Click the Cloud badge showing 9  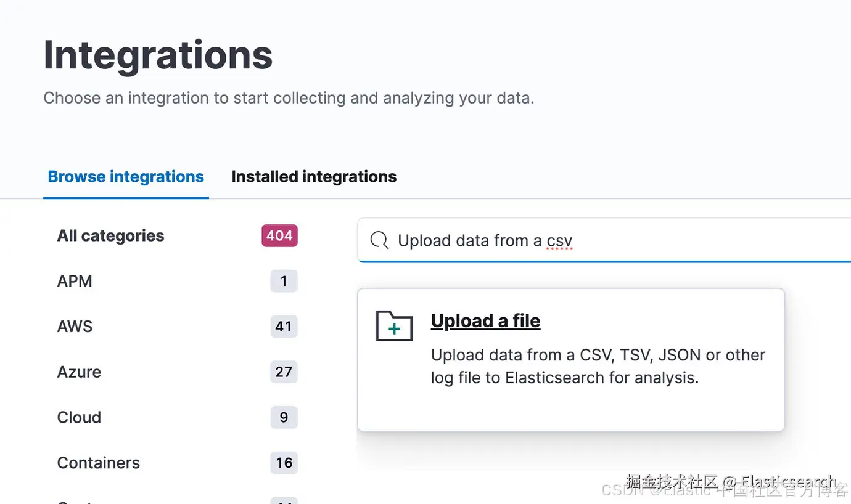tap(284, 418)
